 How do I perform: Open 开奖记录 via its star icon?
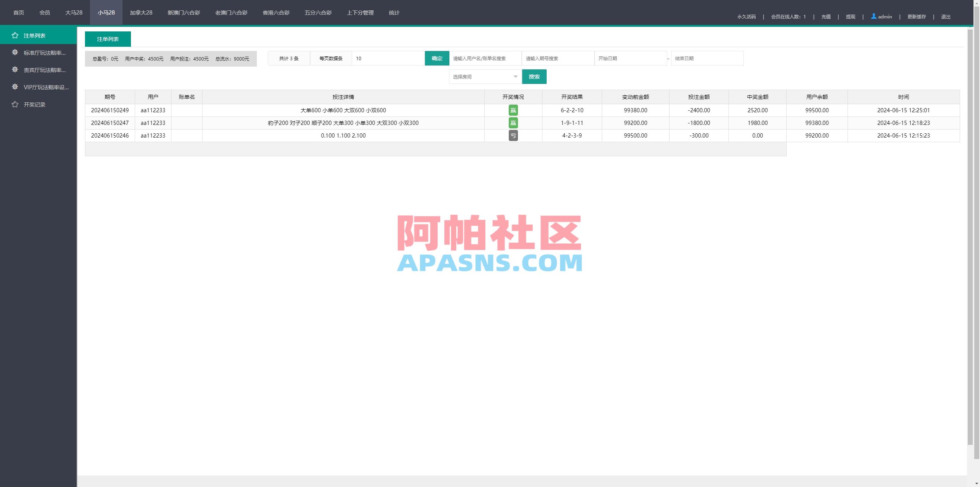[x=15, y=104]
